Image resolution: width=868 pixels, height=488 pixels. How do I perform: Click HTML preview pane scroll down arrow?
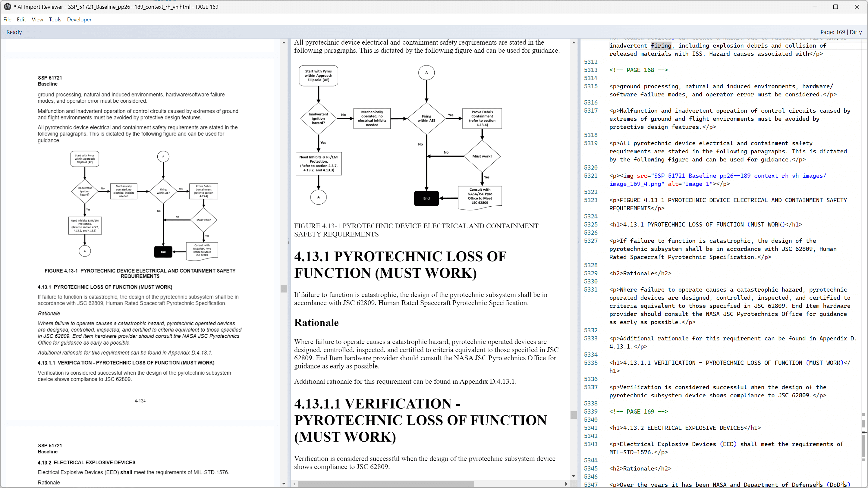coord(574,476)
